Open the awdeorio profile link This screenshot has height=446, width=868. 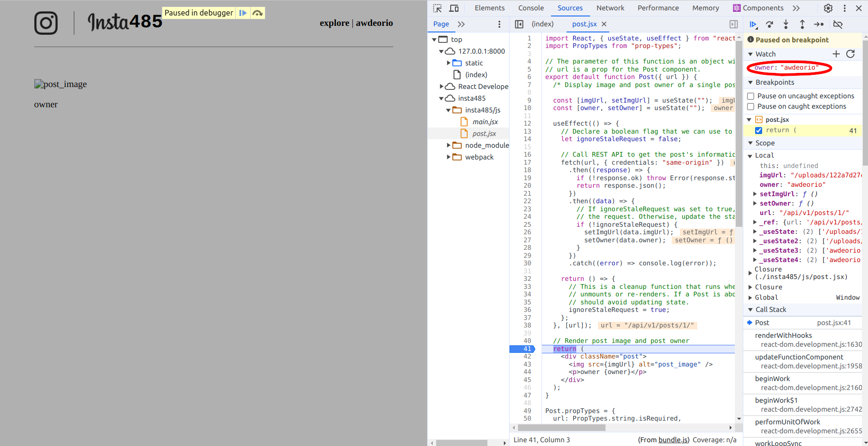coord(374,23)
